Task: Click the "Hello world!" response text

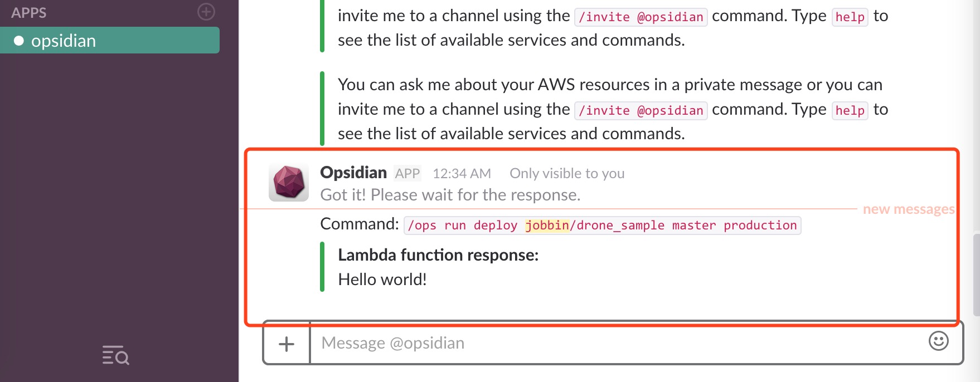Action: (382, 280)
